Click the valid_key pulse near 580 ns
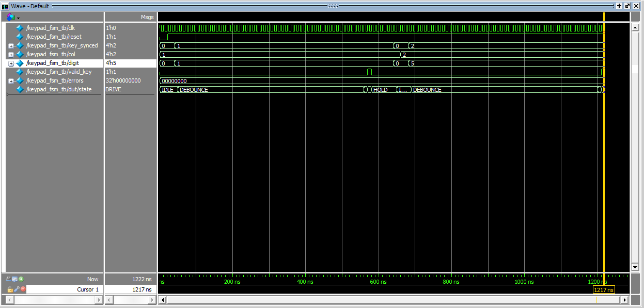Screen dimensions: 644x308 pyautogui.click(x=369, y=72)
